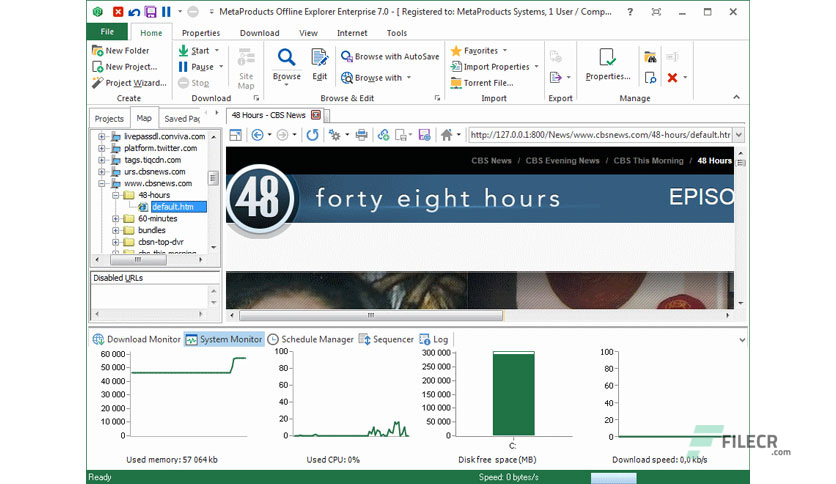
Task: Switch to the Tools ribbon tab
Action: [397, 33]
